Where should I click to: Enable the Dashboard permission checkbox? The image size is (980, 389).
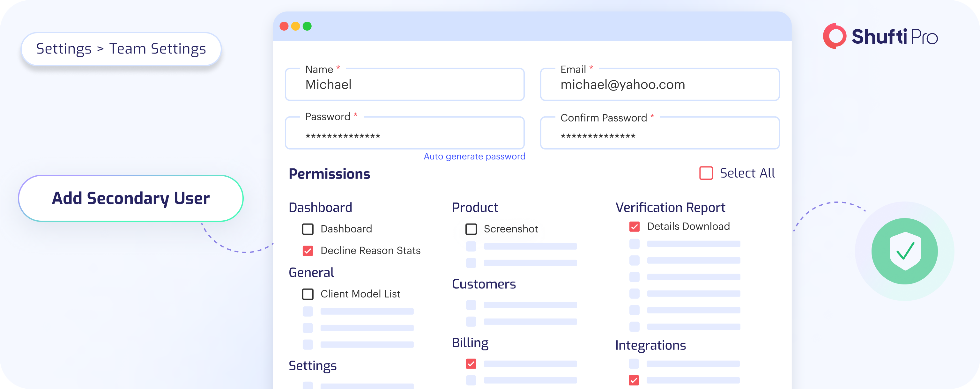tap(308, 229)
